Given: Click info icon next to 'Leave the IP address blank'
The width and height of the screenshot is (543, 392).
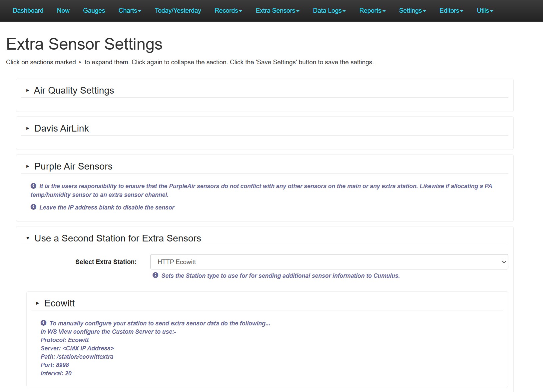Looking at the screenshot, I should coord(33,207).
